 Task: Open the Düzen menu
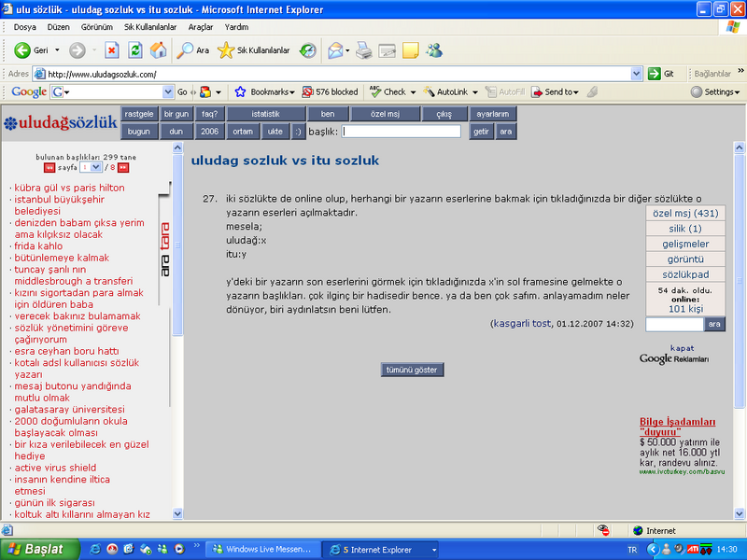pyautogui.click(x=58, y=27)
